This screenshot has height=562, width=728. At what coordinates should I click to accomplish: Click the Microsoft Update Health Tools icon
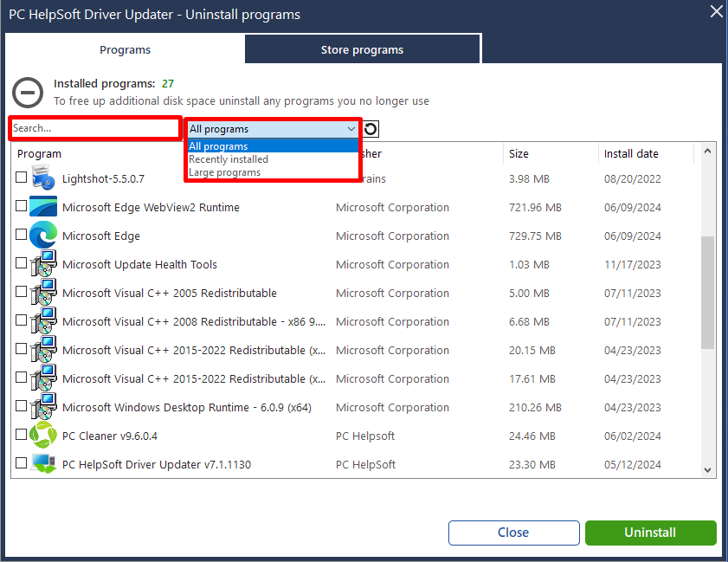click(42, 264)
